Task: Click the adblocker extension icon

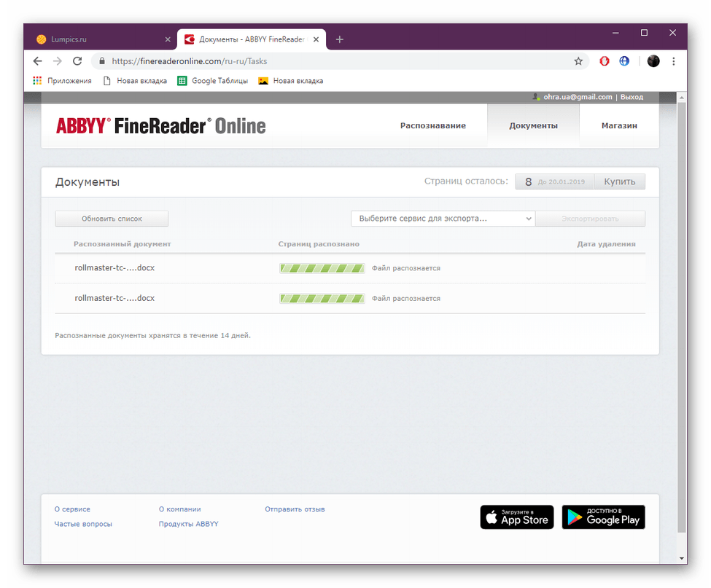Action: (x=604, y=61)
